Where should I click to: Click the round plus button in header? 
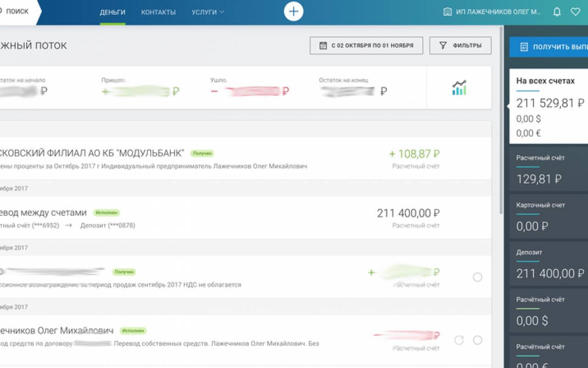point(294,11)
